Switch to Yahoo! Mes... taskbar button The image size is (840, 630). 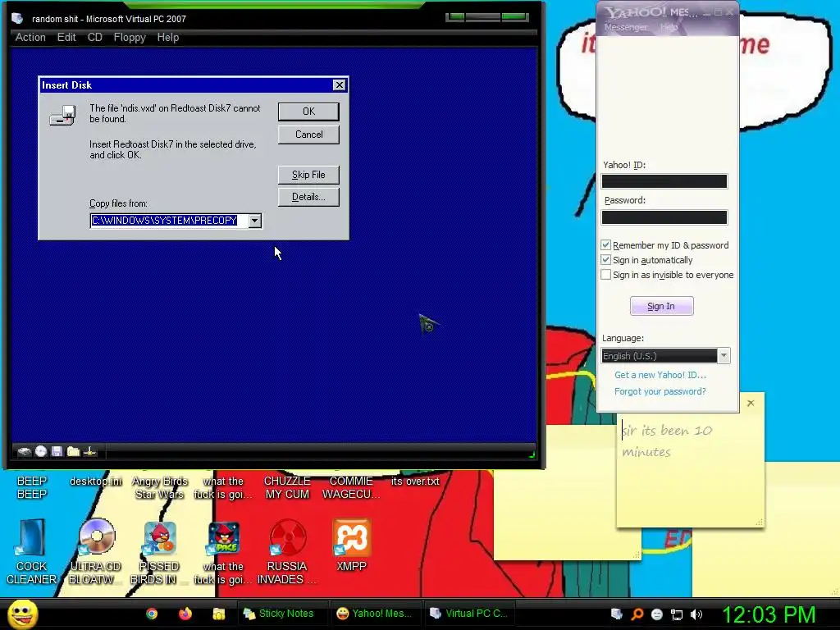(x=374, y=614)
